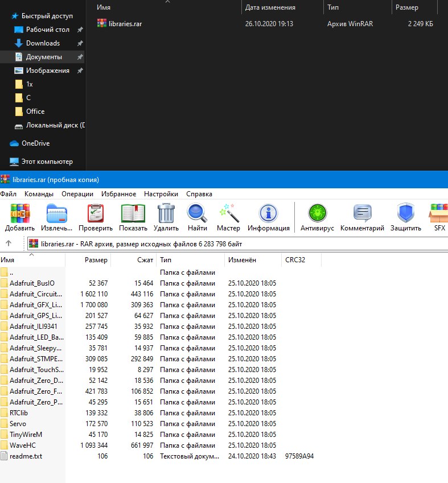Select the 1x folder in sidebar
448x483 pixels.
point(42,84)
